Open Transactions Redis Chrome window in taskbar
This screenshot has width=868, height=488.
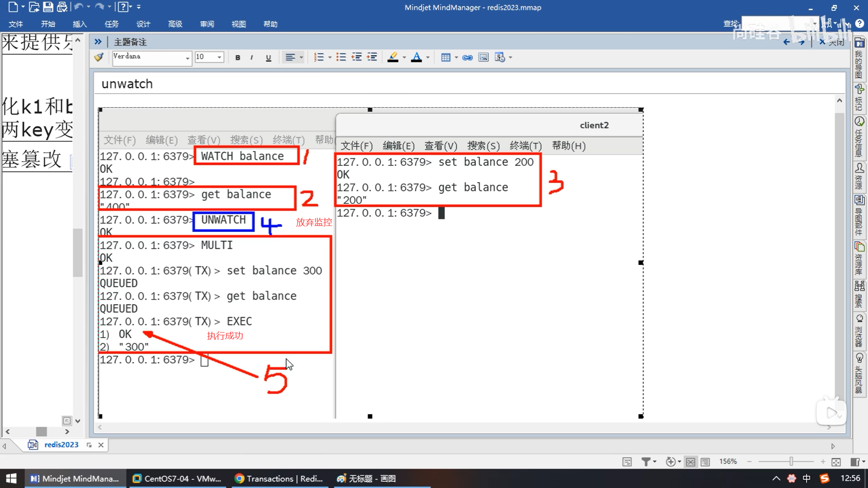(x=278, y=479)
